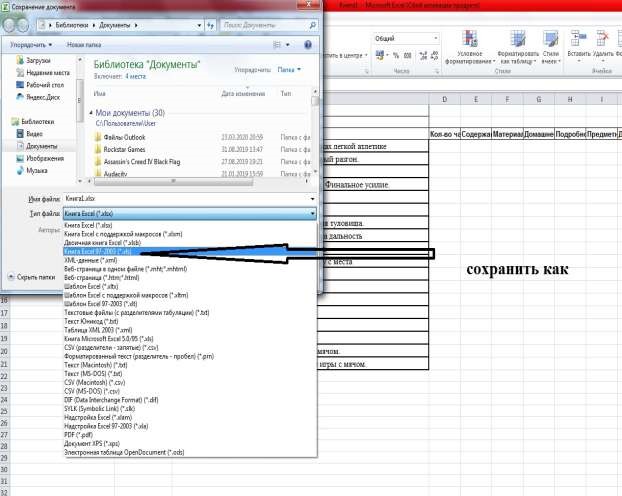Open address bar history dropdown arrow
Image resolution: width=622 pixels, height=496 pixels.
pos(199,25)
